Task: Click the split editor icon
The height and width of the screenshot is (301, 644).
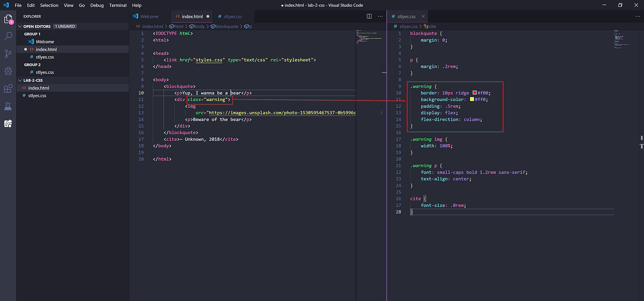Action: 369,16
